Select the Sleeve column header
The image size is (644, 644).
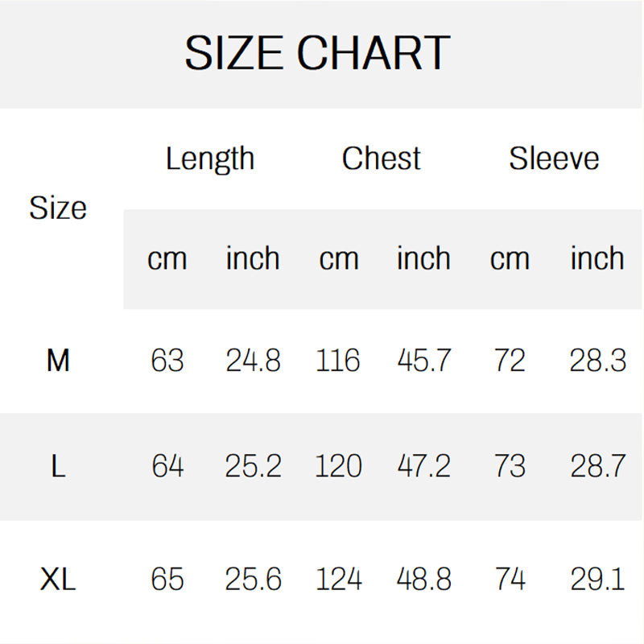pyautogui.click(x=554, y=159)
